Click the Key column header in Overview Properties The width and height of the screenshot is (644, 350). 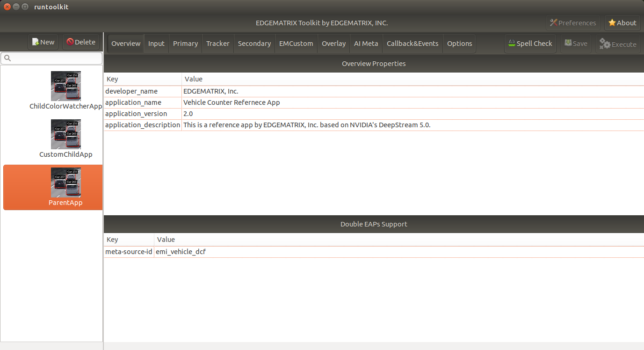pos(143,79)
